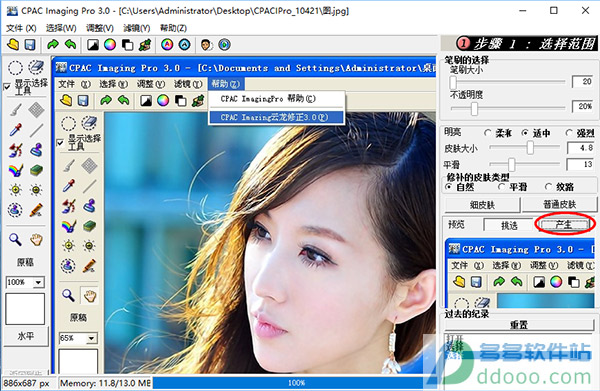Click the red-ringed letter A toolbar icon
Screen dimensions: 600x391
[x=167, y=45]
